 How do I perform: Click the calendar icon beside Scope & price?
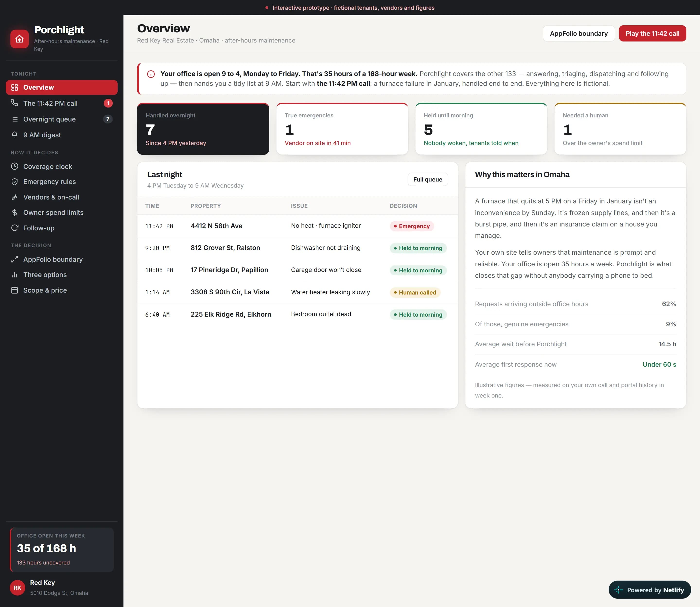pos(15,290)
